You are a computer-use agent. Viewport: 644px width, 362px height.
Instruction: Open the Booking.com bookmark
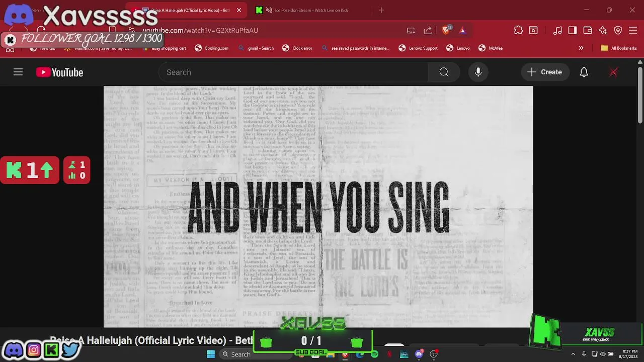pyautogui.click(x=211, y=48)
